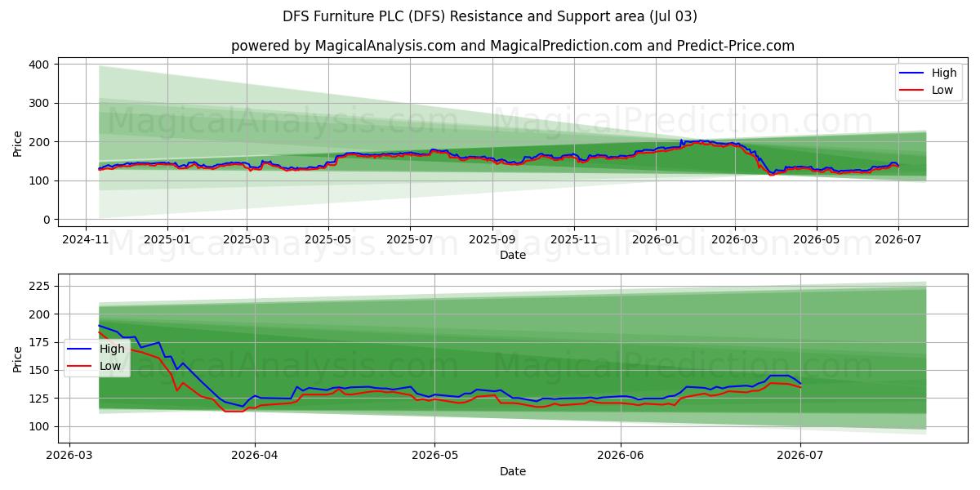This screenshot has width=980, height=490.
Task: Click the top chart x-axis label '2026-01'
Action: [x=655, y=240]
